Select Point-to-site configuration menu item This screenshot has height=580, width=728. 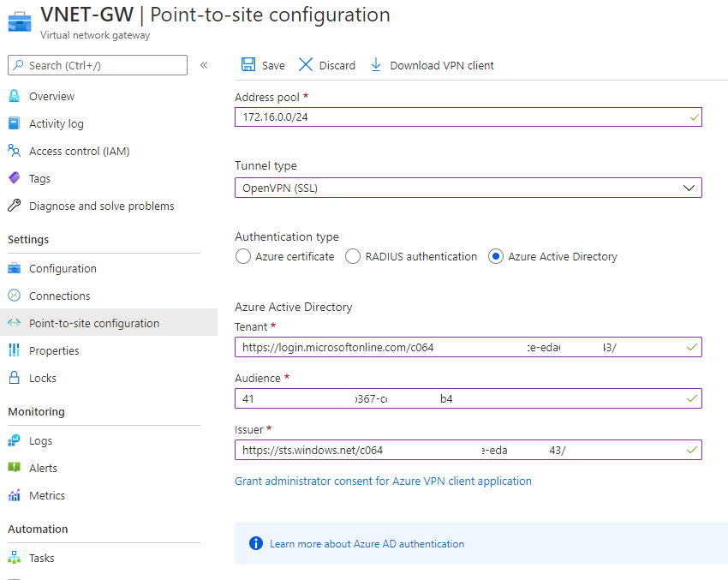click(109, 323)
